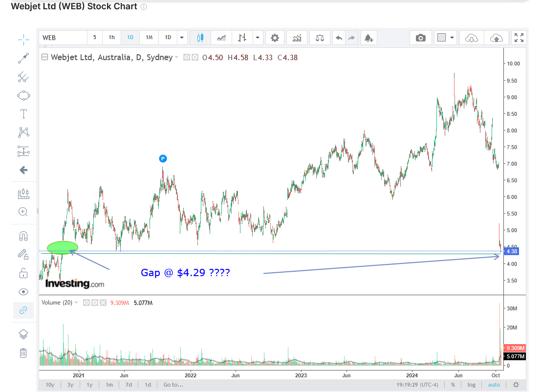Toggle stay in drawing mode pencil-lock

click(x=23, y=255)
